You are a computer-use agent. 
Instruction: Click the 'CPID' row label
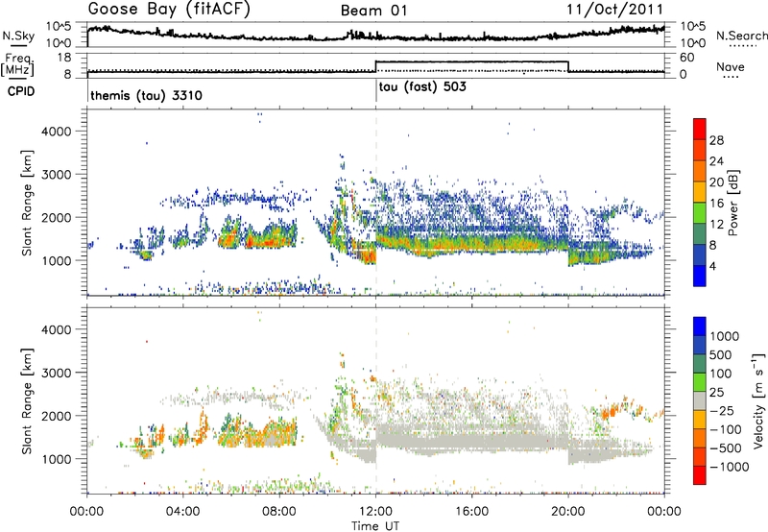21,91
